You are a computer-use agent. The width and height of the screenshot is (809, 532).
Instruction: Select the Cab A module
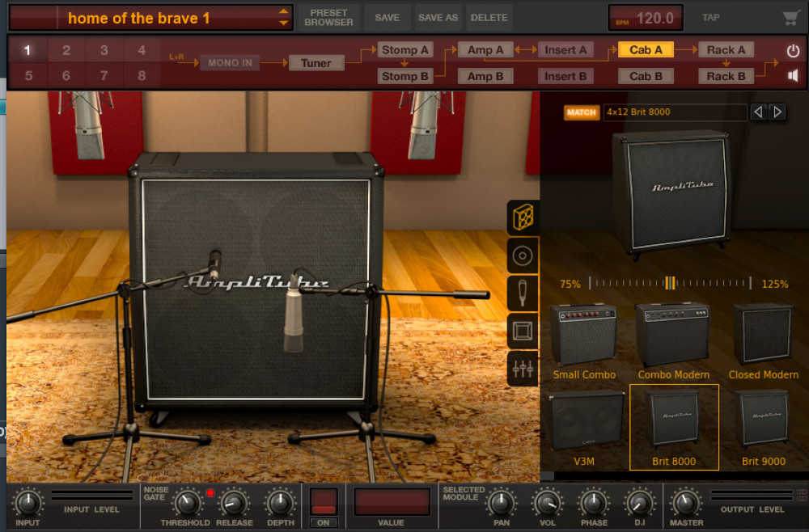(x=646, y=50)
